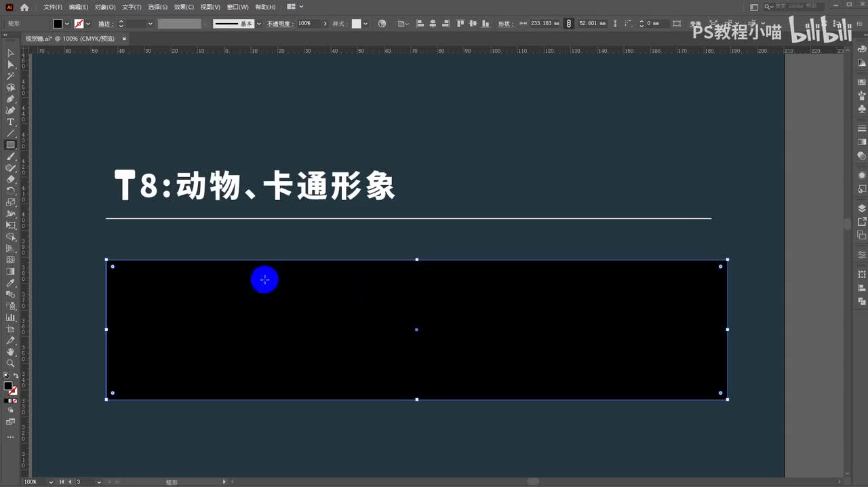Click the fill color swatch in control bar
Screen dimensions: 868x487
coord(58,24)
